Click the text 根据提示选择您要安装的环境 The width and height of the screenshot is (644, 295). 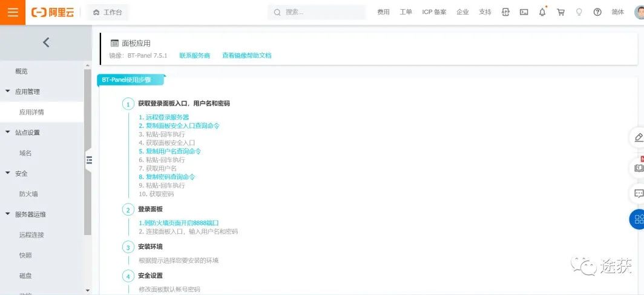(179, 260)
